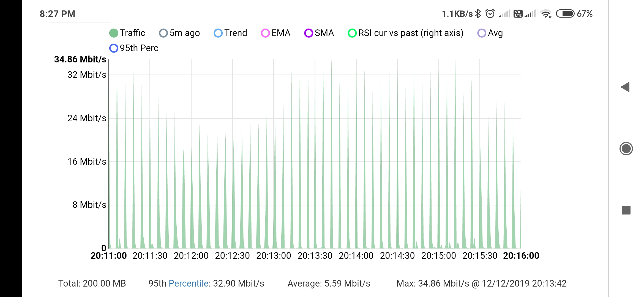The height and width of the screenshot is (297, 644).
Task: Click the Max 34.86 Mbit/s statistic text
Action: pos(481,283)
